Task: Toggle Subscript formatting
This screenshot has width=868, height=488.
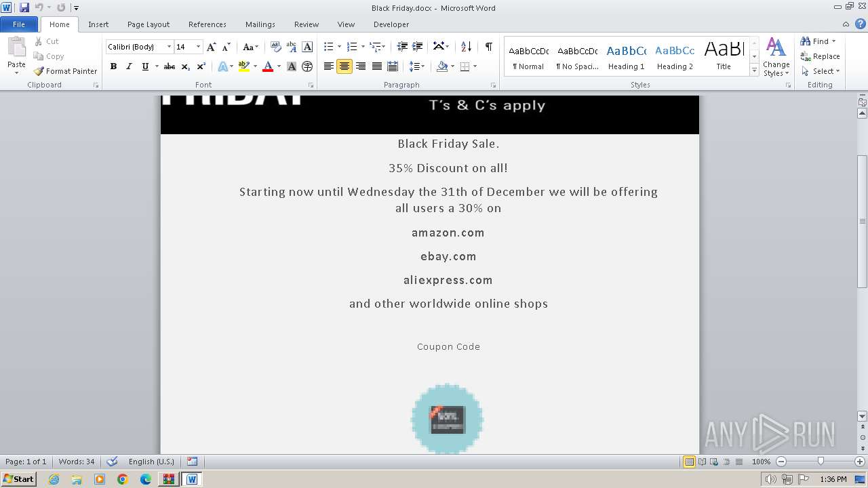Action: [x=185, y=66]
